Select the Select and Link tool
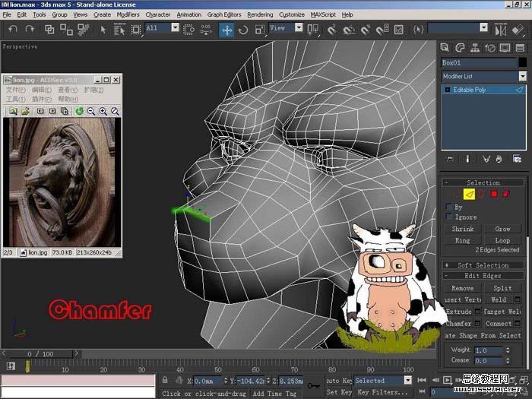This screenshot has width=532, height=399. point(49,30)
